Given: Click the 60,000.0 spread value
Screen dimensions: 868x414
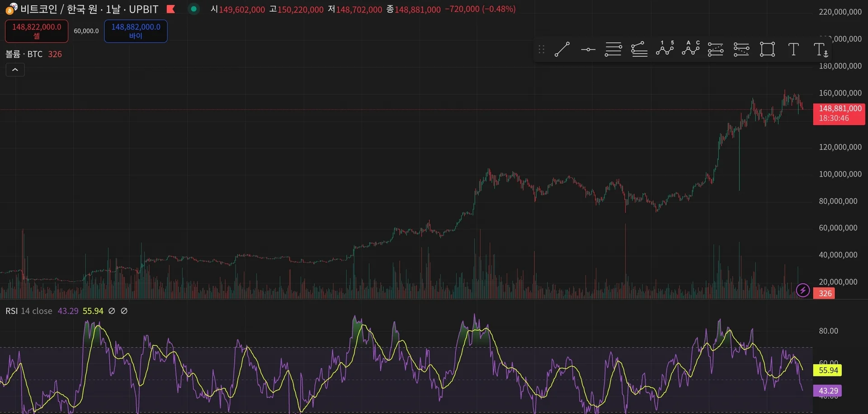Looking at the screenshot, I should [86, 31].
